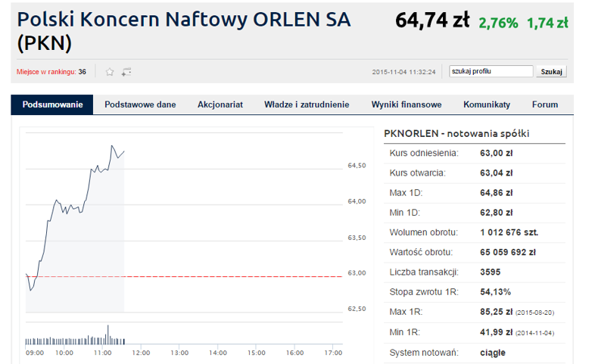Open the Komunikaty tab

[x=487, y=104]
